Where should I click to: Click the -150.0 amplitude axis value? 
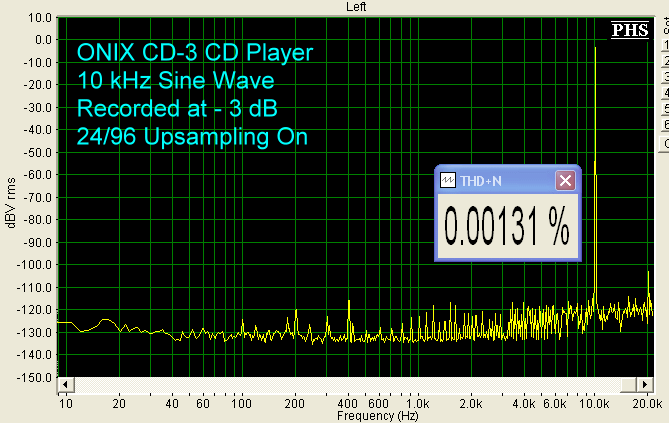point(34,377)
